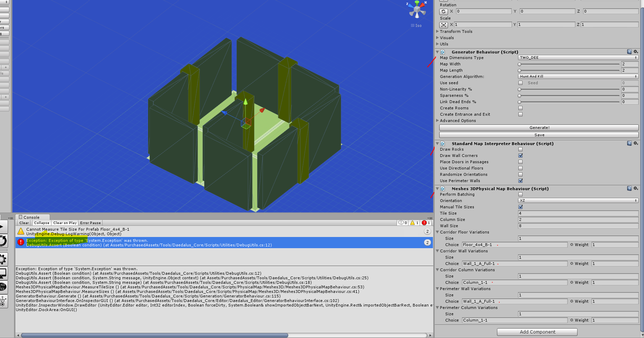Image resolution: width=644 pixels, height=338 pixels.
Task: Select the System.Exception error log entry
Action: (224, 243)
